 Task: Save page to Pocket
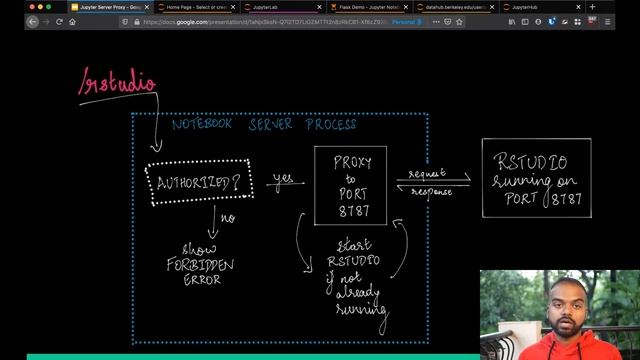[448, 22]
